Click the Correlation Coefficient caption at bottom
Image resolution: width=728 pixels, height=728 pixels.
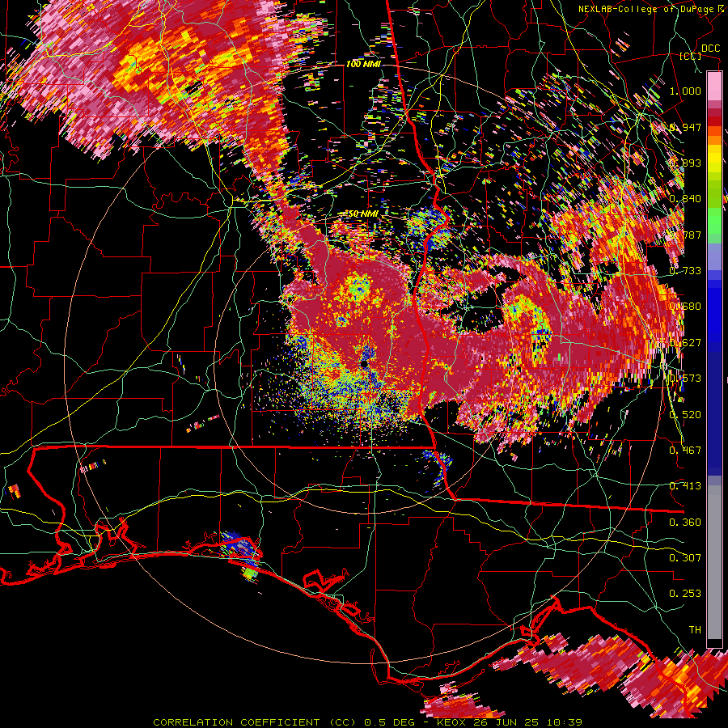click(367, 722)
